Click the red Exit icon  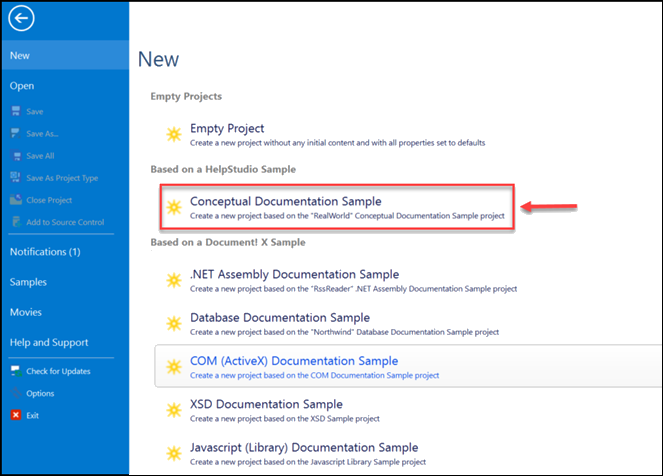click(15, 414)
